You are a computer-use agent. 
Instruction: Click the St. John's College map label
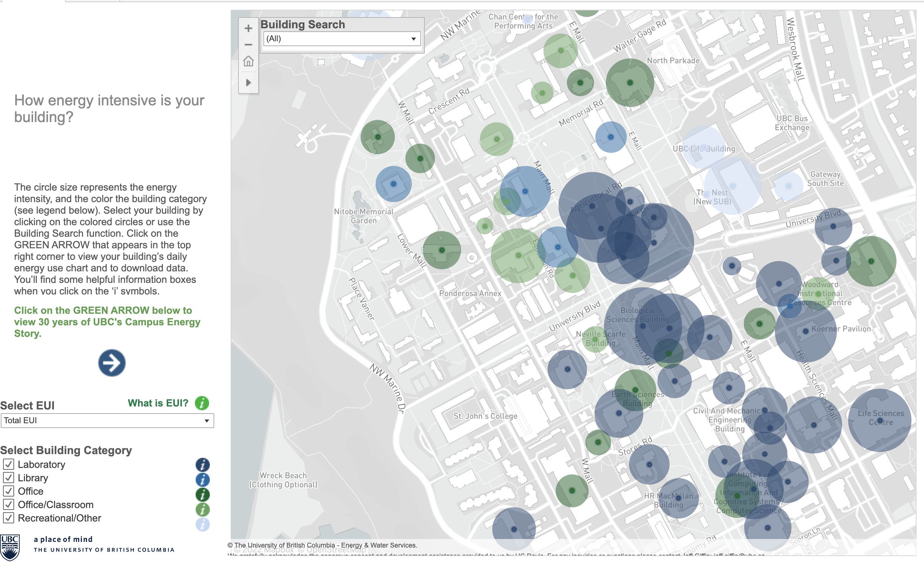[x=485, y=416]
